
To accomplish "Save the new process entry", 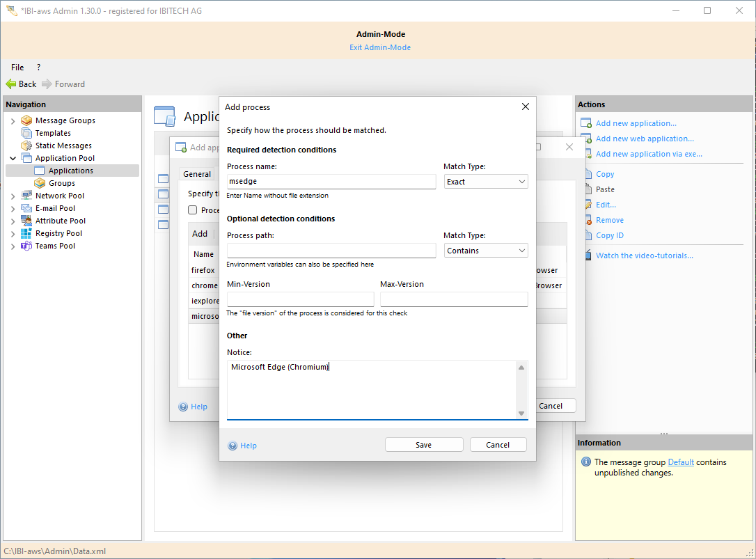I will coord(424,444).
